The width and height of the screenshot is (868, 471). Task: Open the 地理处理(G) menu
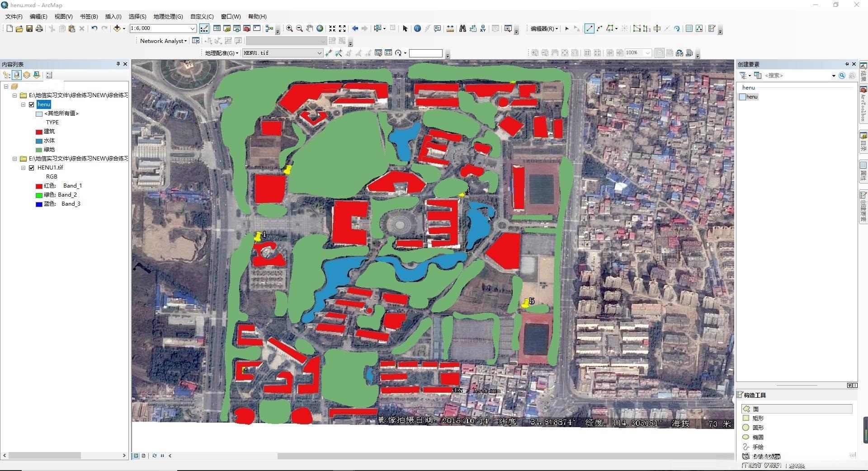168,16
